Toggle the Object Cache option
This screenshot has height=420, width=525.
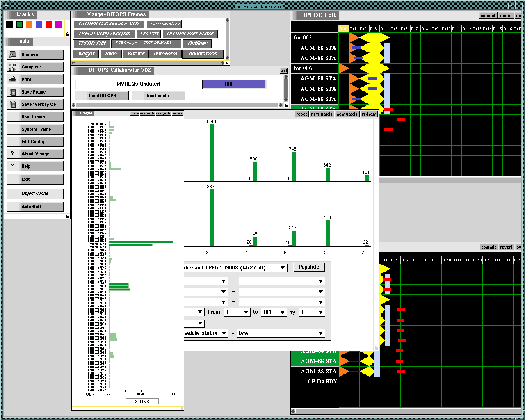[35, 193]
